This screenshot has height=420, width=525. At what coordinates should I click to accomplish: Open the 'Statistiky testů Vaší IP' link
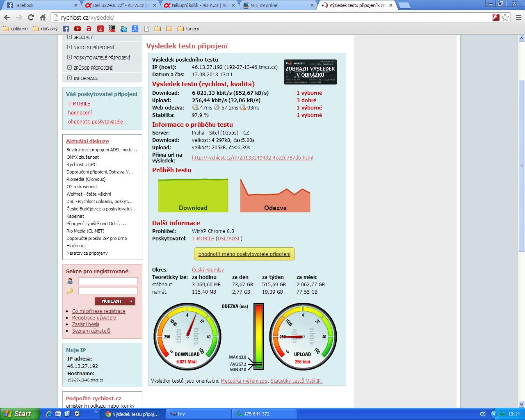(296, 381)
